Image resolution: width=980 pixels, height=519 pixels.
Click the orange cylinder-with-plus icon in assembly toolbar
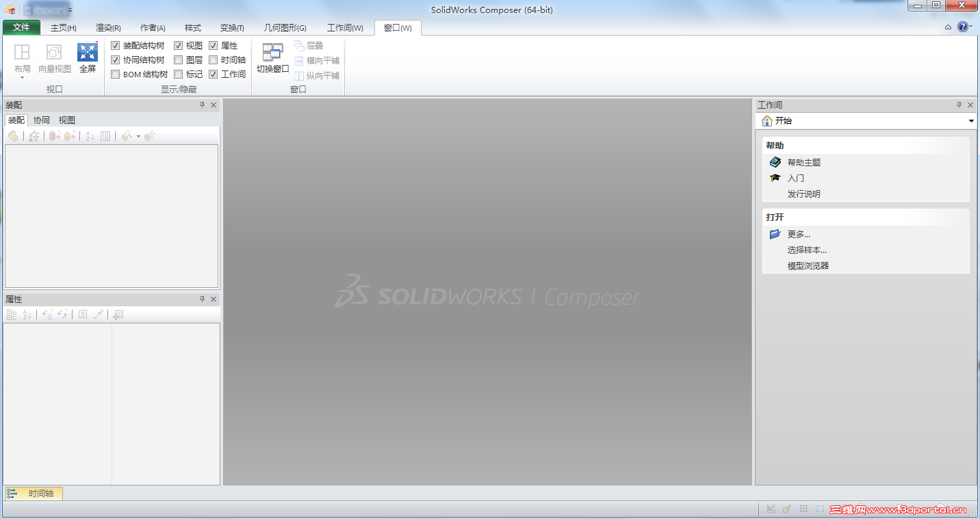[x=70, y=136]
